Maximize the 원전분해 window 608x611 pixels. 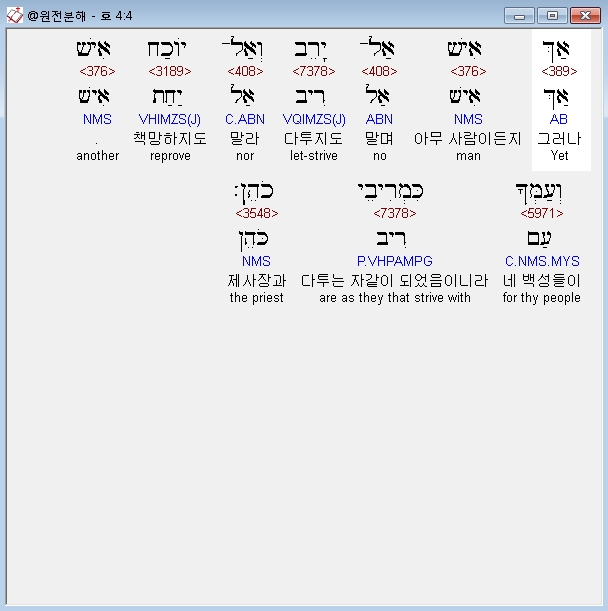552,16
